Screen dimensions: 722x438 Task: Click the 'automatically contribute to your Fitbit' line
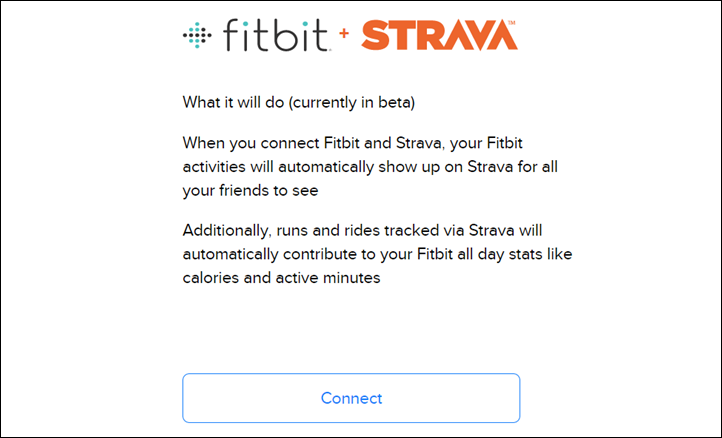coord(378,254)
